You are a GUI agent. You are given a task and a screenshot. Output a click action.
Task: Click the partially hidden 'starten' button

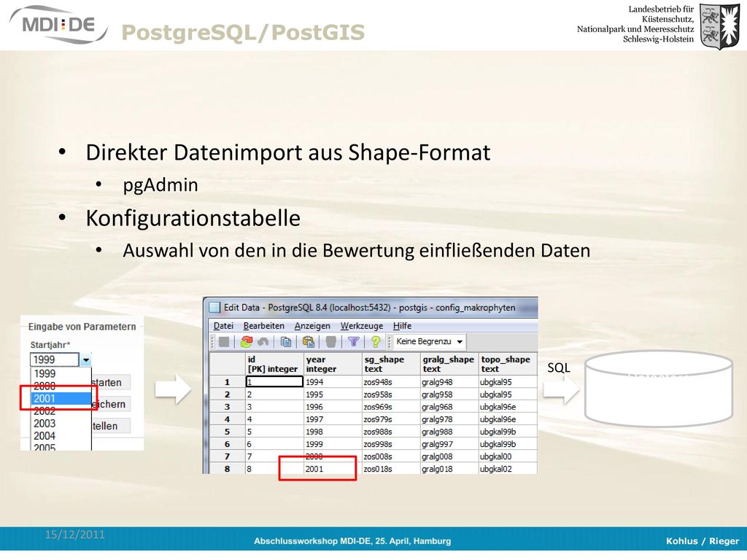pos(111,382)
